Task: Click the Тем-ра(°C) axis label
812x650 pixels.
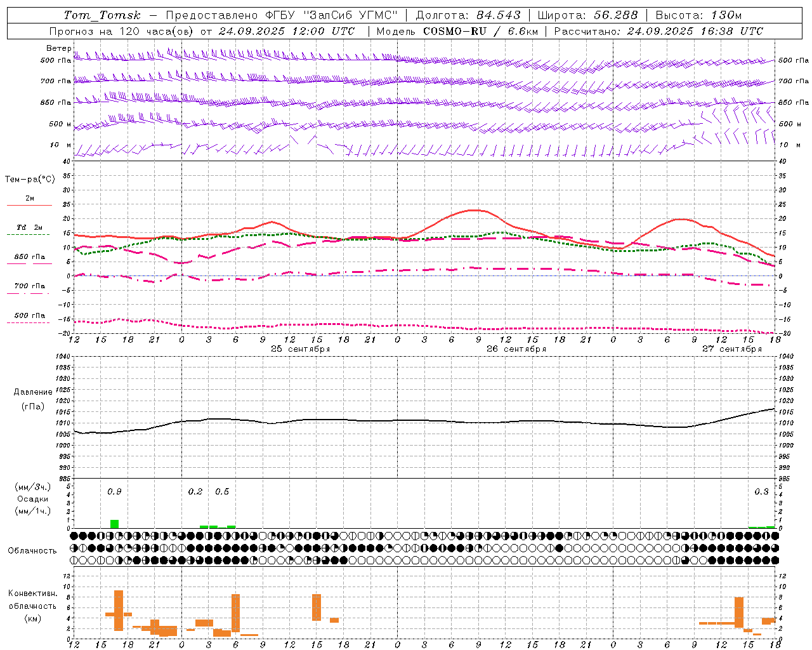Action: [x=30, y=180]
